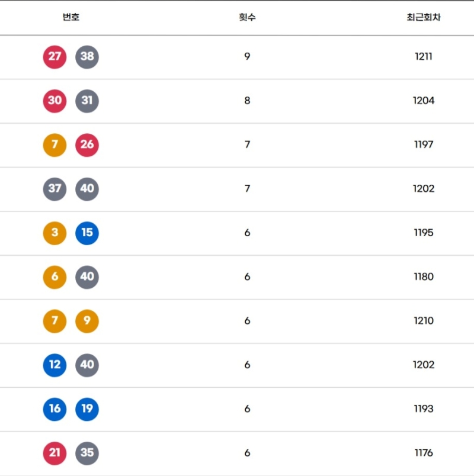The width and height of the screenshot is (474, 476).
Task: Sort by the 횟수 column header
Action: (247, 17)
